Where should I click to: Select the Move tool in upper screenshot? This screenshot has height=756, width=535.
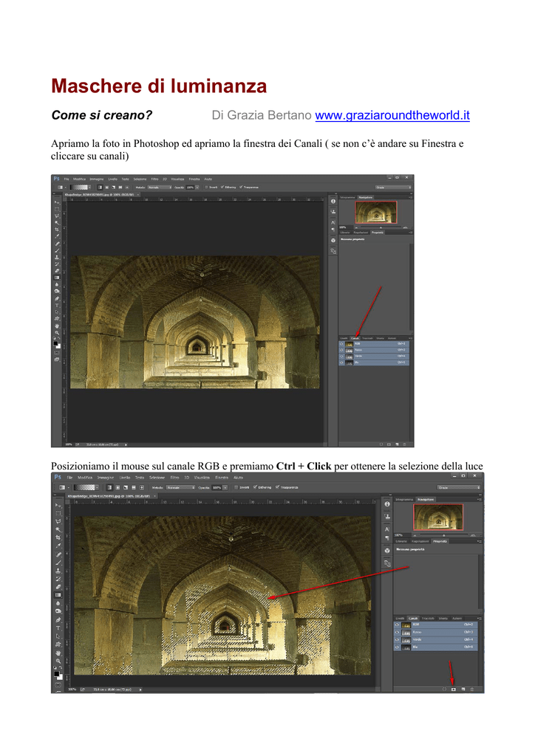pos(57,202)
